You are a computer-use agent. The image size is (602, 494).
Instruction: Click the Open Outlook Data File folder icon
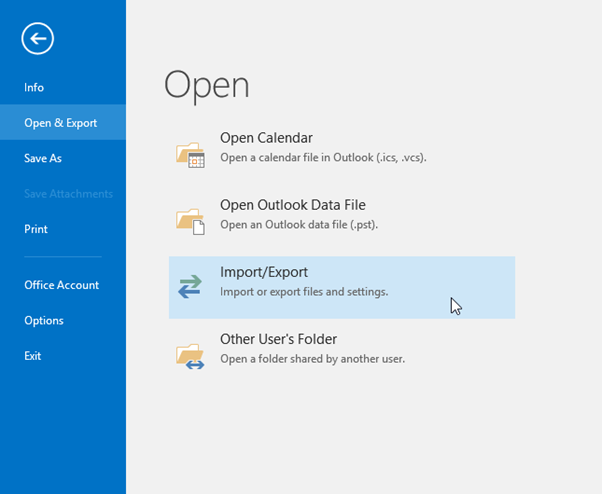(190, 221)
